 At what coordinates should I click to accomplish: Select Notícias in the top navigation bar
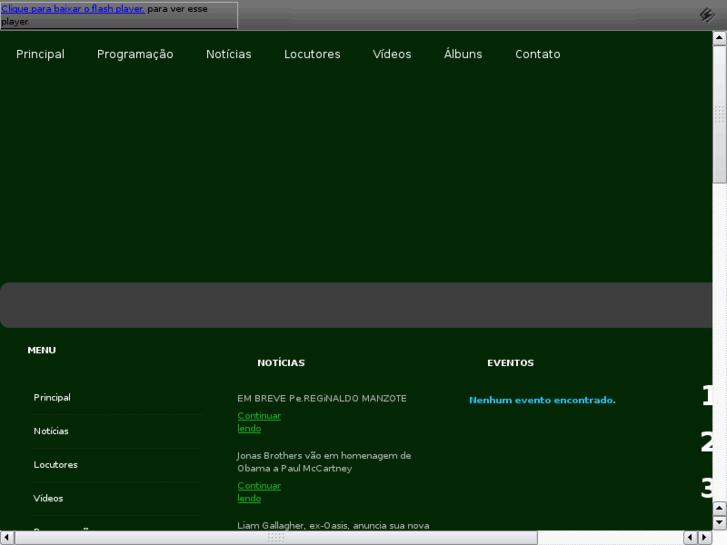tap(229, 54)
